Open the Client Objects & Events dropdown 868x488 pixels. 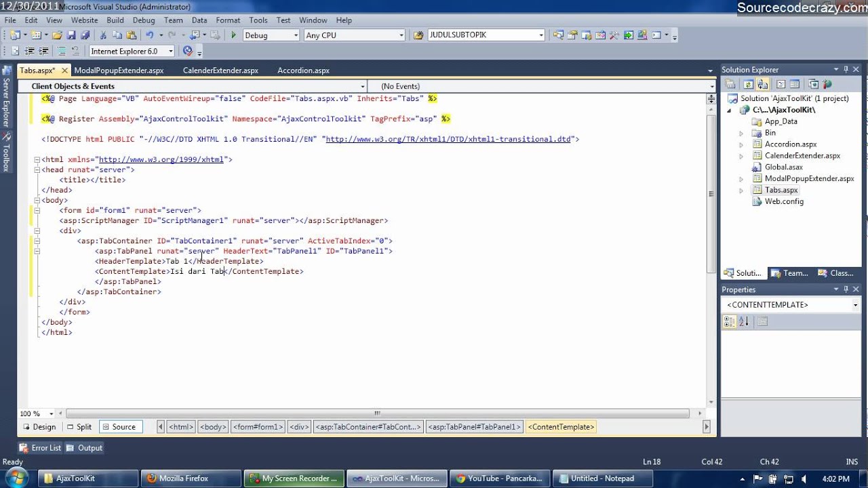pyautogui.click(x=363, y=86)
